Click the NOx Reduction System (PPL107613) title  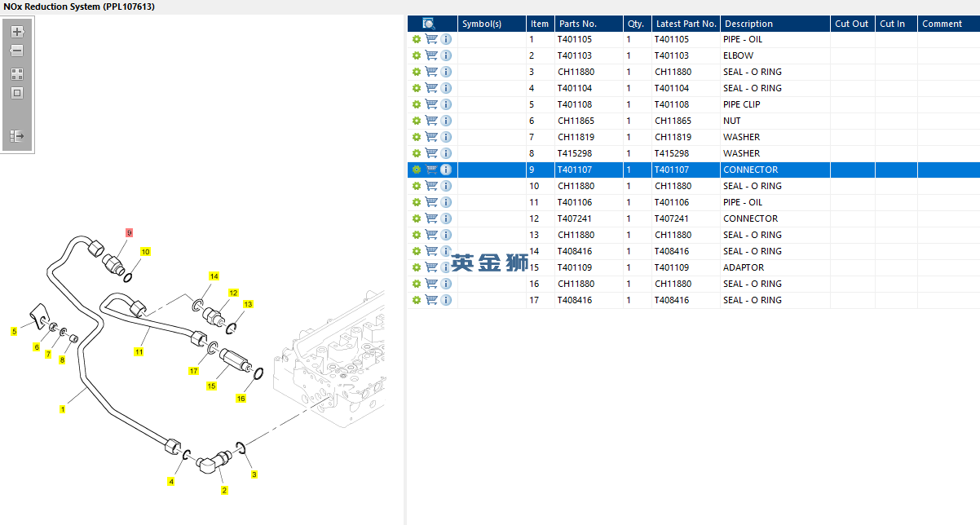pos(79,7)
